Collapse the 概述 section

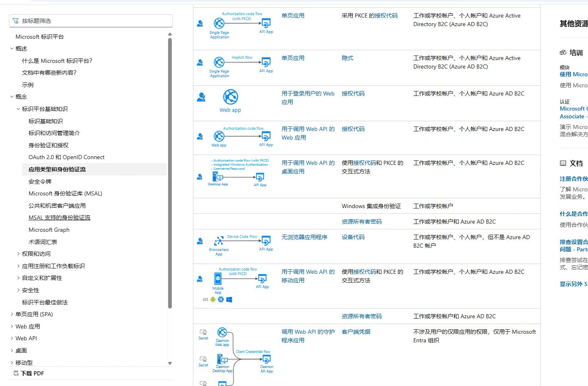(11, 49)
